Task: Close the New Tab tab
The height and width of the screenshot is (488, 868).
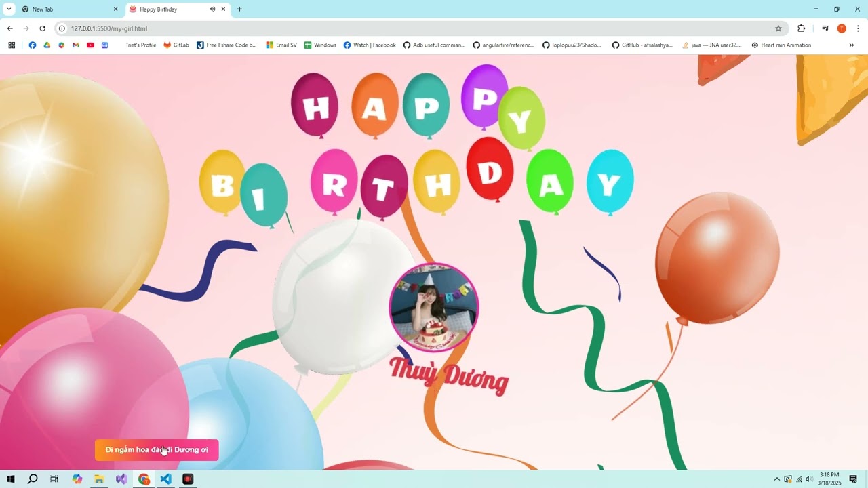Action: 115,9
